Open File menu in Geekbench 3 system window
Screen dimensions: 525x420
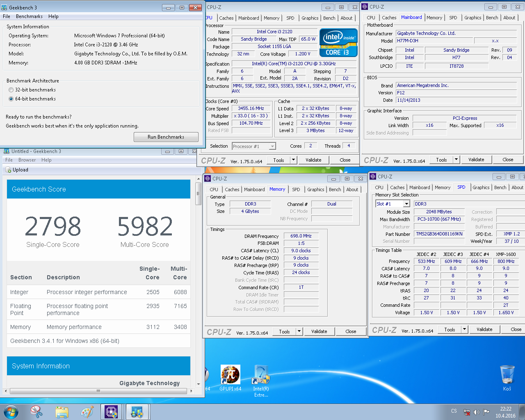pos(7,16)
